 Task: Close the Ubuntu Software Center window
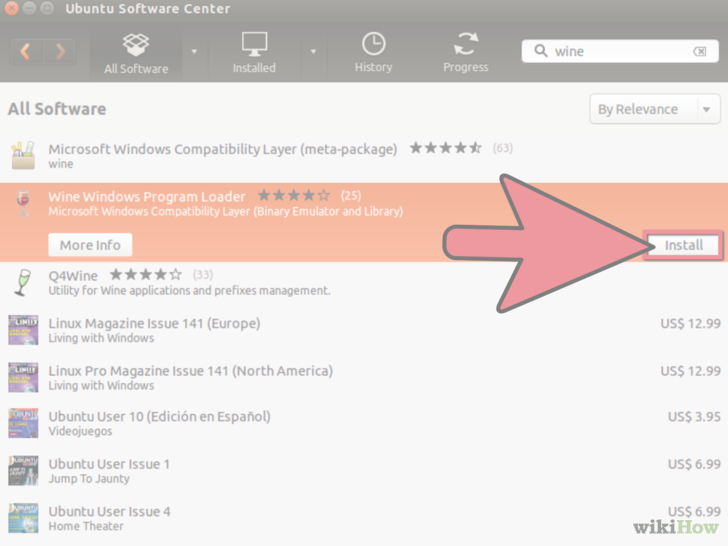[11, 8]
